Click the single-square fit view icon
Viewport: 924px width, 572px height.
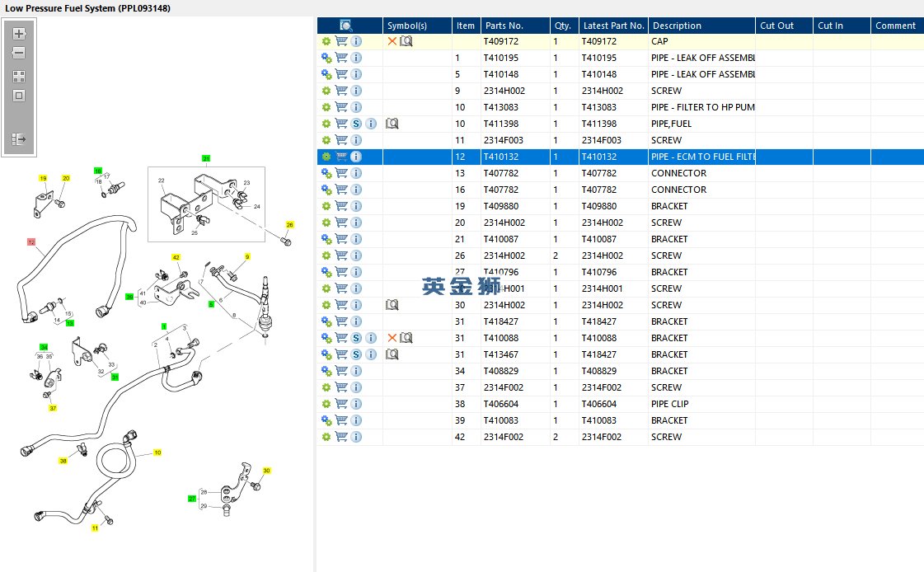point(19,96)
